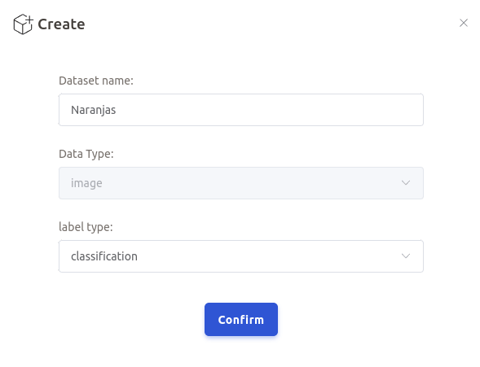480x367 pixels.
Task: Click the "label type:" label
Action: coord(86,227)
